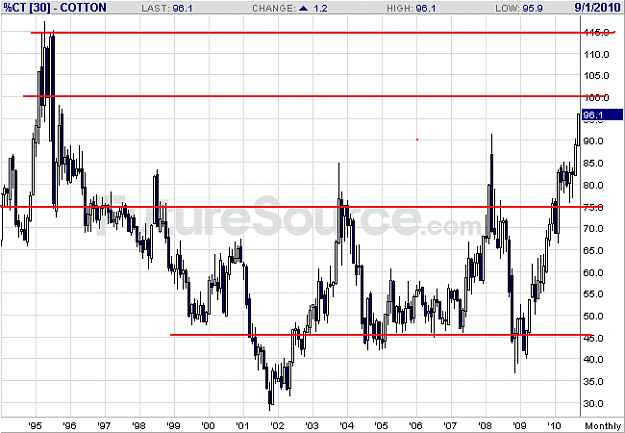Click the '98 year label on time axis
Screen dimensions: 625x433
139,425
